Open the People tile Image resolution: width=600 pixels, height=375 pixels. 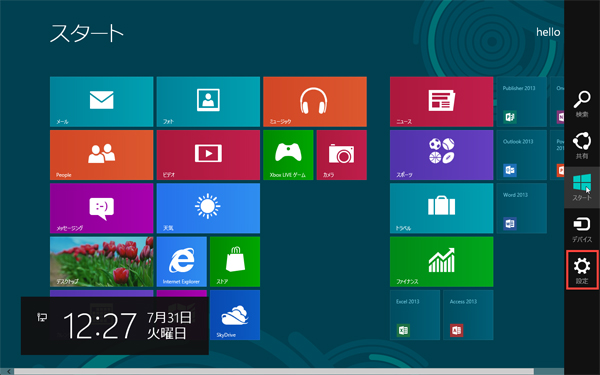tap(101, 155)
